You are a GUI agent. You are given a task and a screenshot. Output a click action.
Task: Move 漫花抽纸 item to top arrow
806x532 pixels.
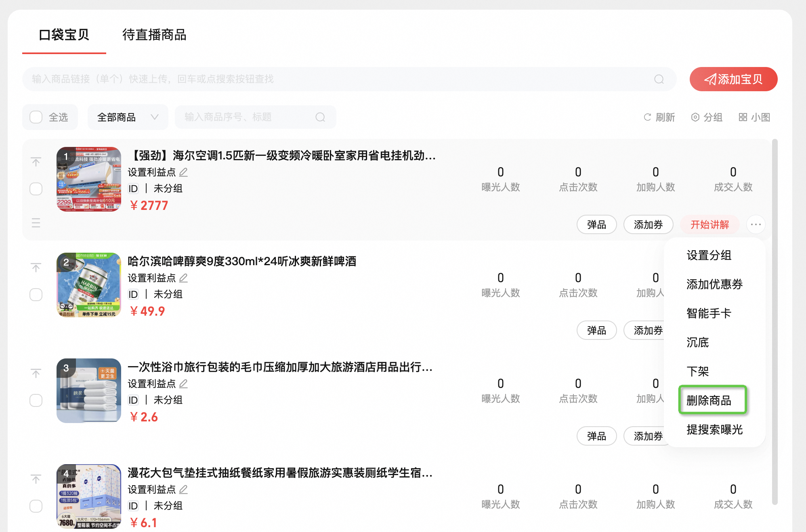(x=36, y=479)
